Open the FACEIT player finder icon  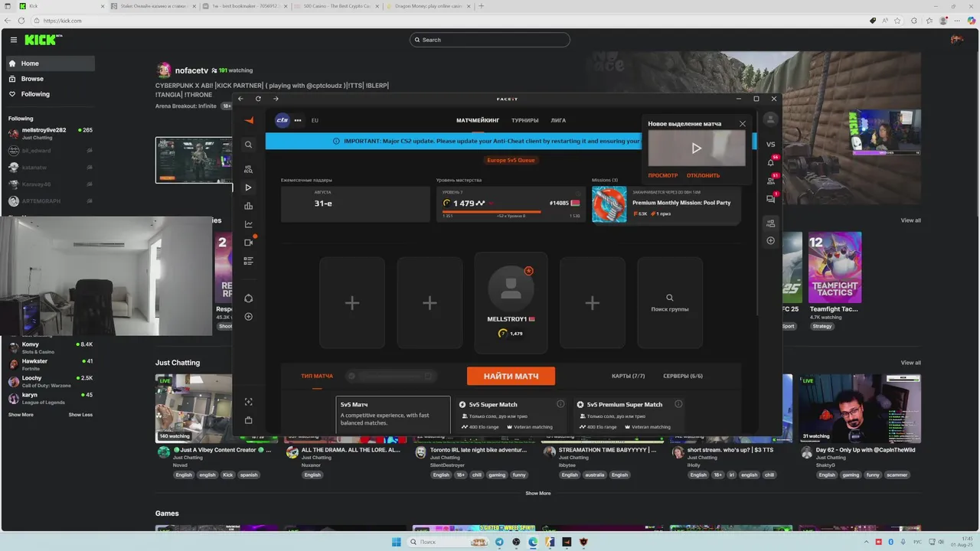[248, 169]
